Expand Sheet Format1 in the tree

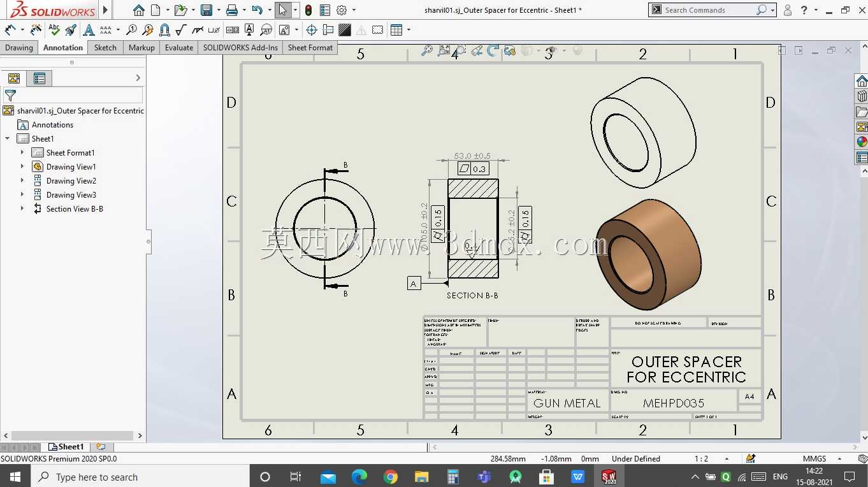pos(22,152)
